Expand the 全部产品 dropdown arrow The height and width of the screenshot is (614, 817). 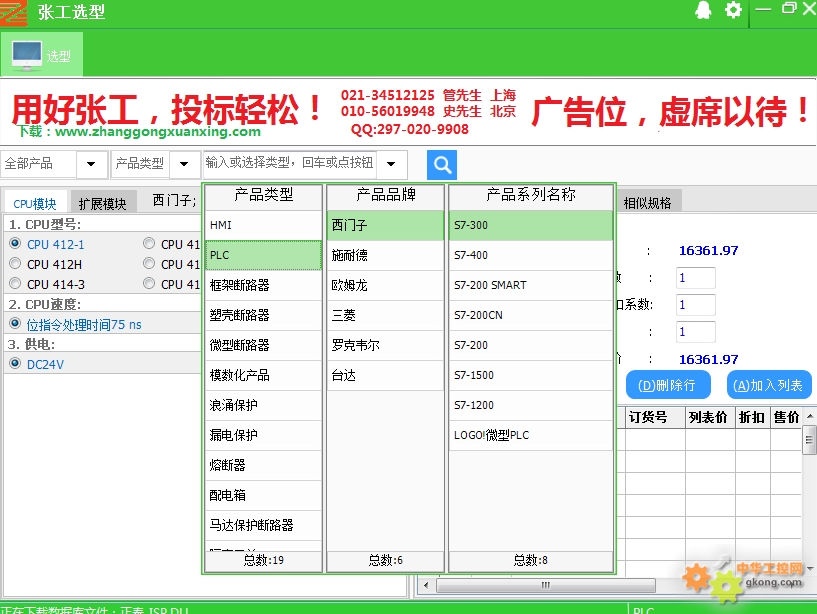tap(91, 164)
